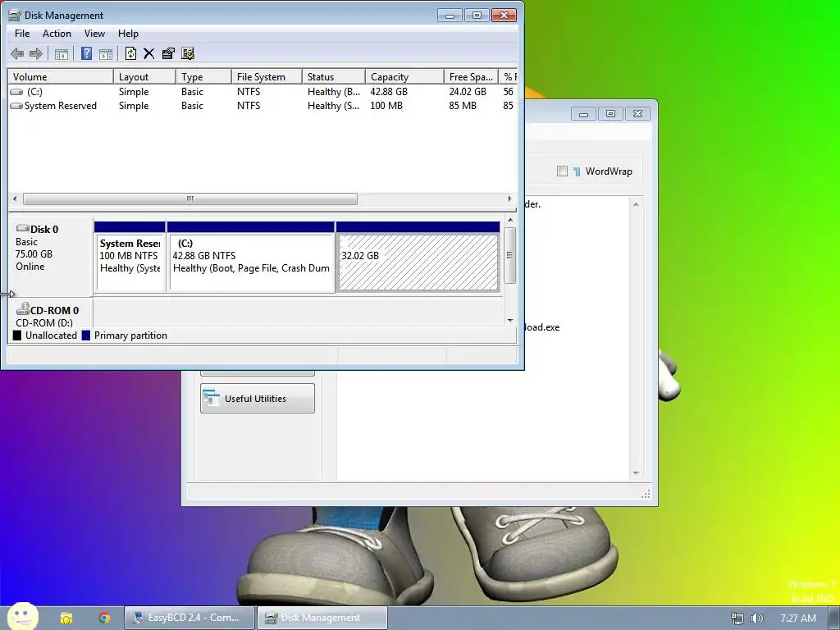Viewport: 840px width, 630px height.
Task: Click the 100 MB capacity cell
Action: [386, 106]
